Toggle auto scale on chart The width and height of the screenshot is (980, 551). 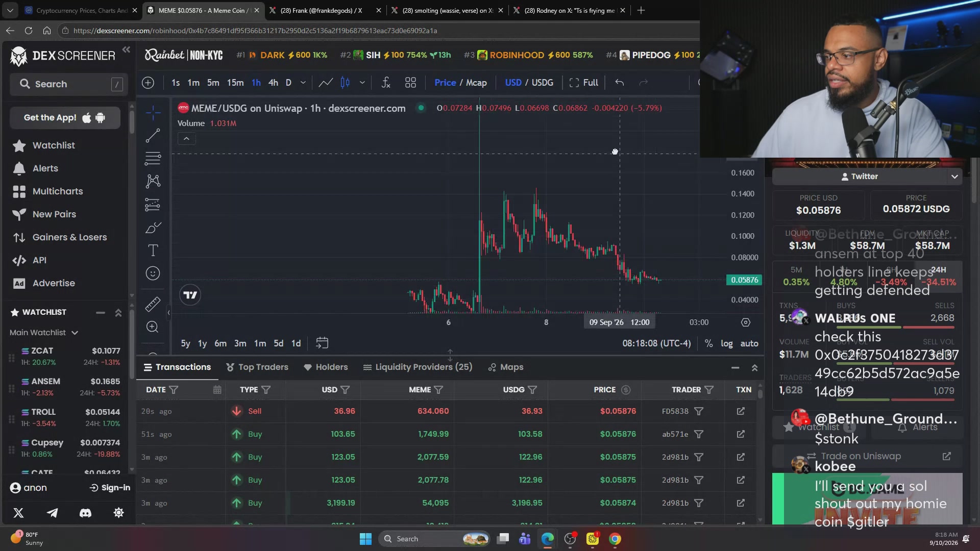click(x=749, y=343)
